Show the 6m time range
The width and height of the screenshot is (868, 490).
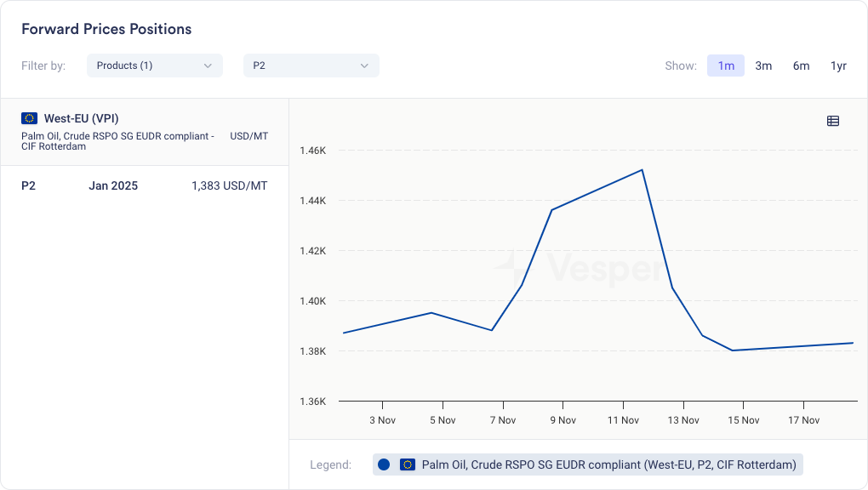pos(801,66)
